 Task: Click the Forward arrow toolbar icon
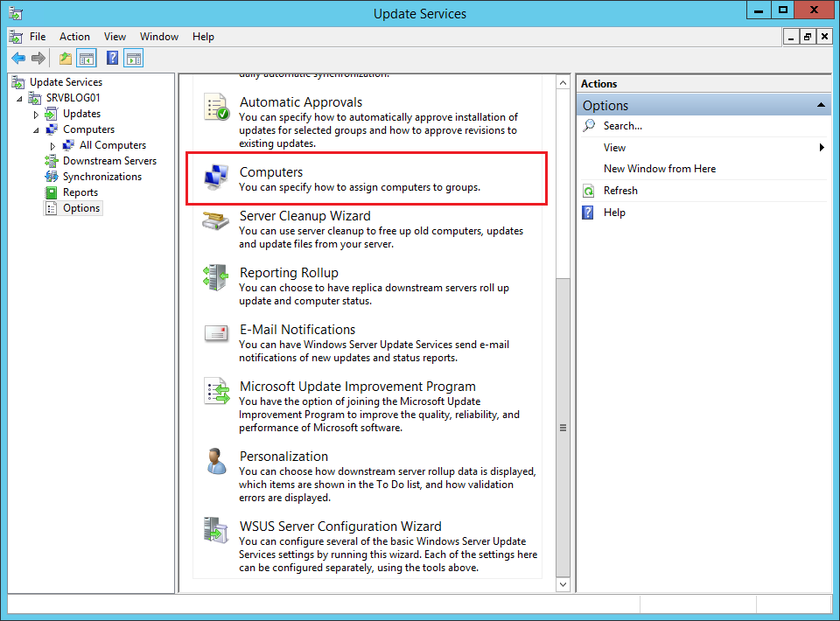[x=38, y=58]
